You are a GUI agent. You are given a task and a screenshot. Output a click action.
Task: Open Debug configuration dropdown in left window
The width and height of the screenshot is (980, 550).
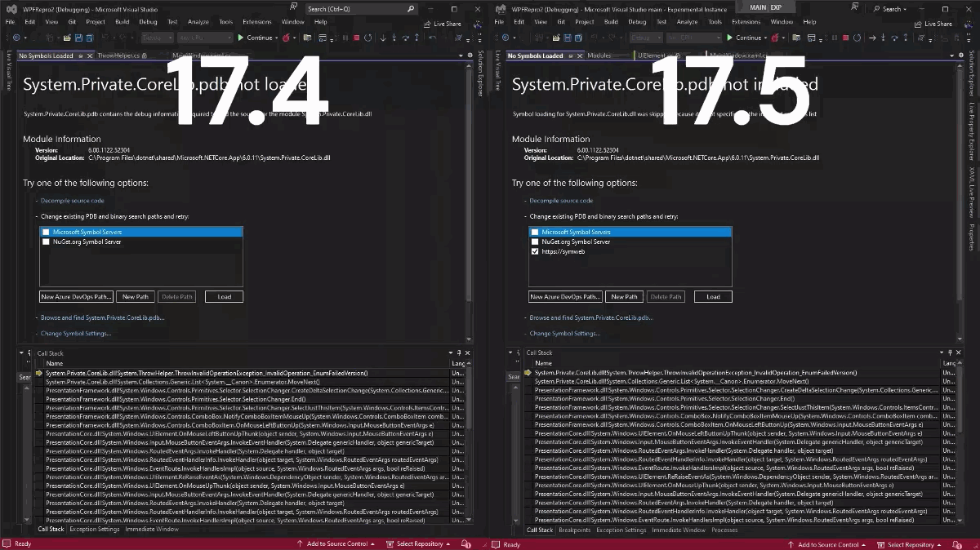(158, 38)
